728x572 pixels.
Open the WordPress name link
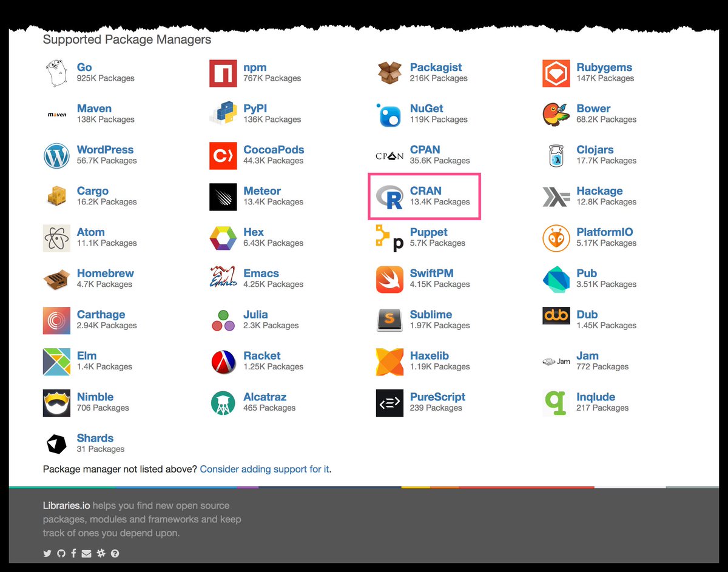[105, 150]
